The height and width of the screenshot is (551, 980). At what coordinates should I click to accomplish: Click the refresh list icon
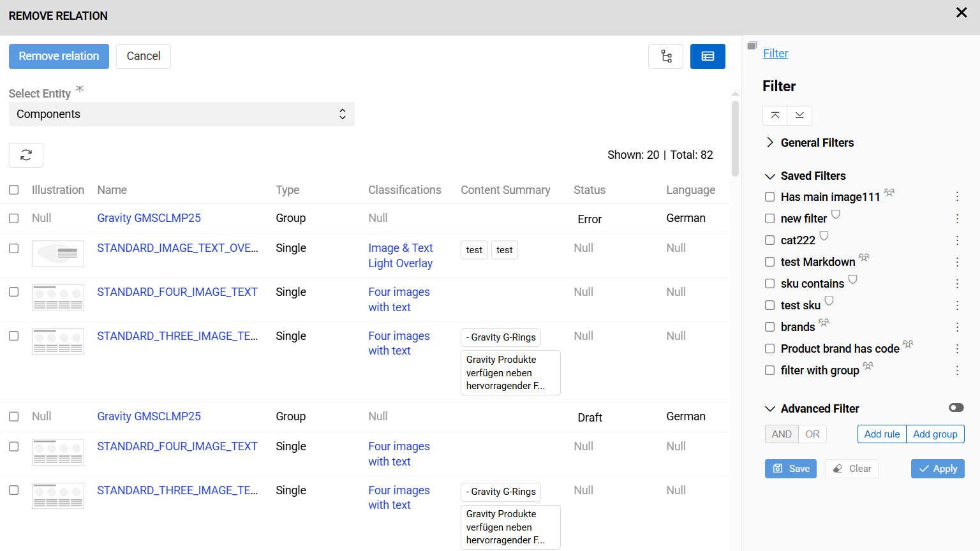point(26,155)
